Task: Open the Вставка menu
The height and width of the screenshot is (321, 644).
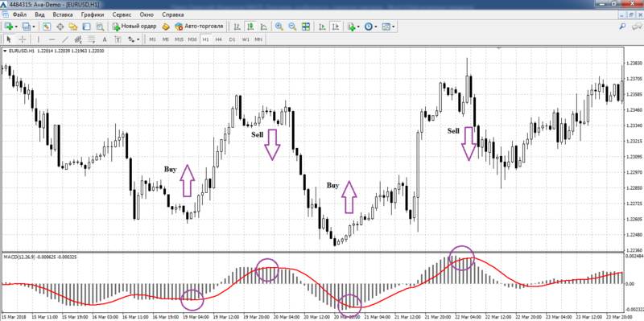Action: click(x=63, y=14)
